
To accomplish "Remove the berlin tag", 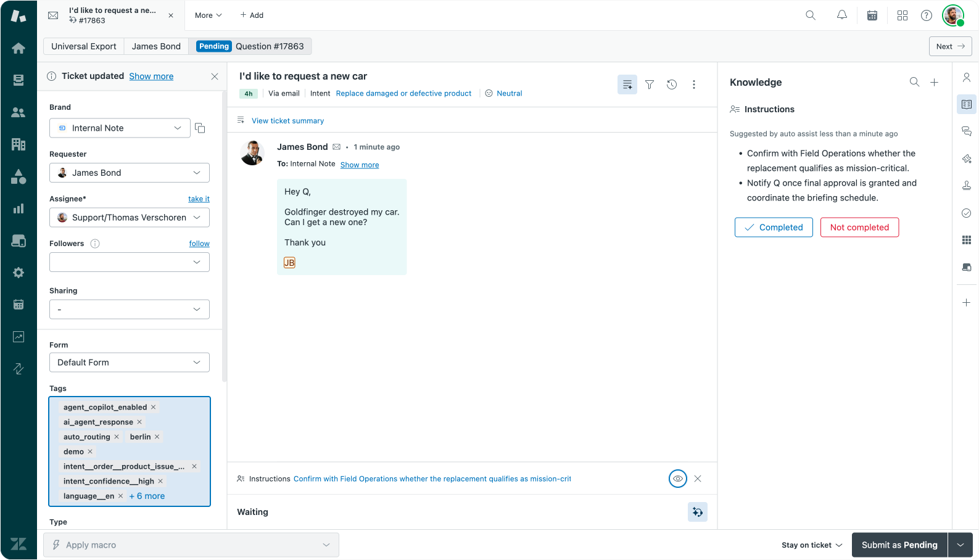I will 157,437.
